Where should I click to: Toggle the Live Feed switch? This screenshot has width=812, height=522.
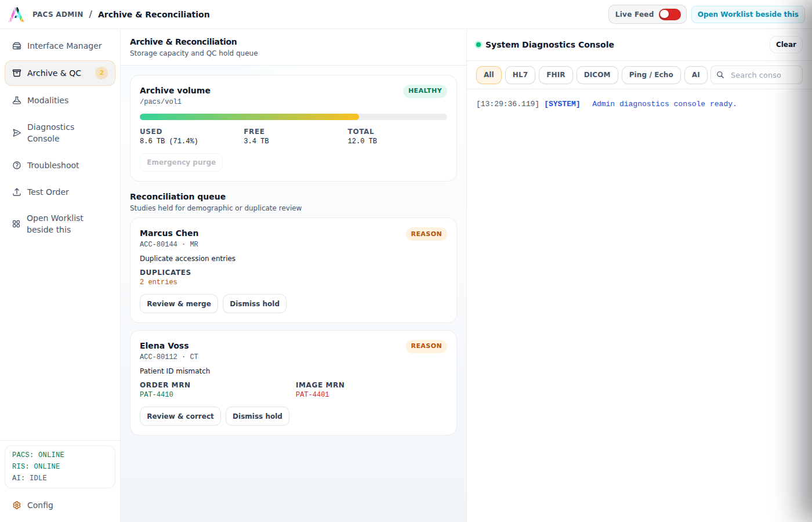[670, 14]
